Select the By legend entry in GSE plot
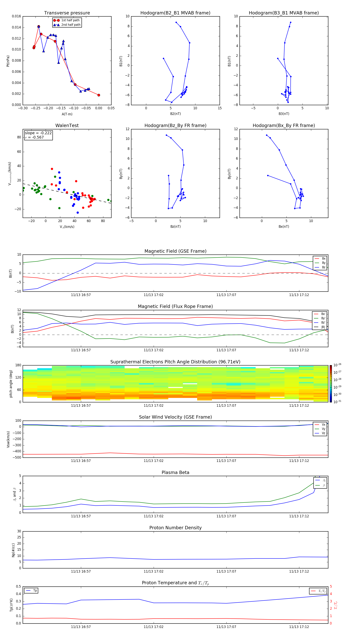This screenshot has height=644, width=351. point(320,263)
